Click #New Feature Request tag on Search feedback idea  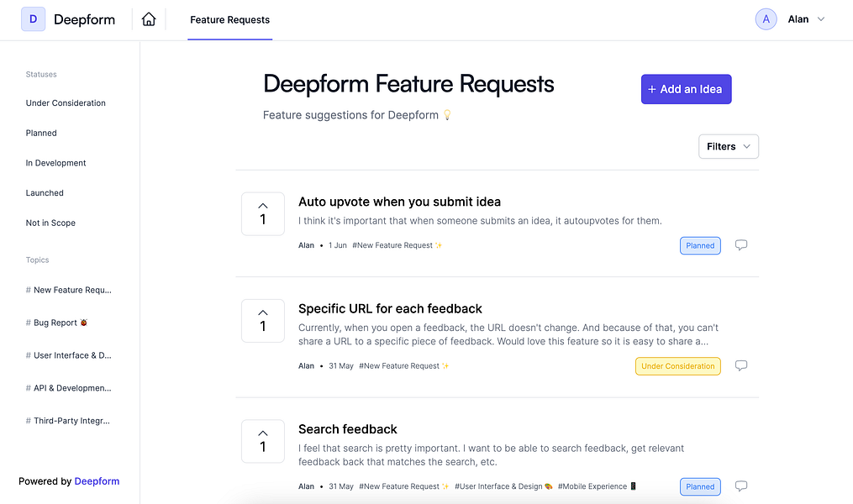404,486
